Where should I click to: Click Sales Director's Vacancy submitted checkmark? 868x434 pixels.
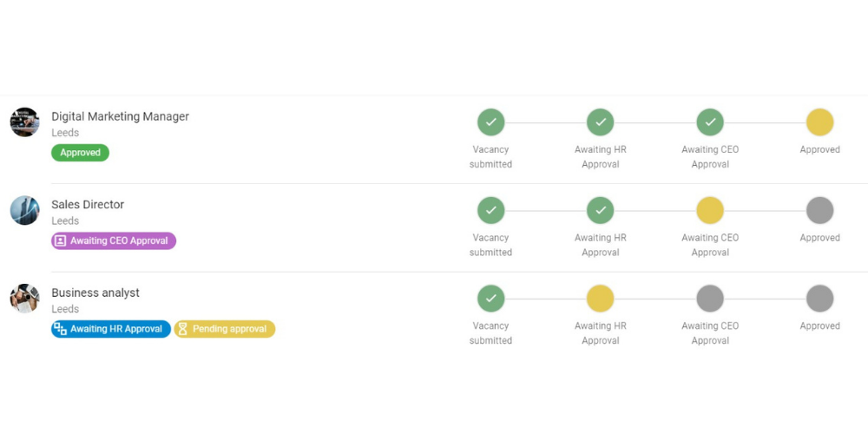point(490,210)
